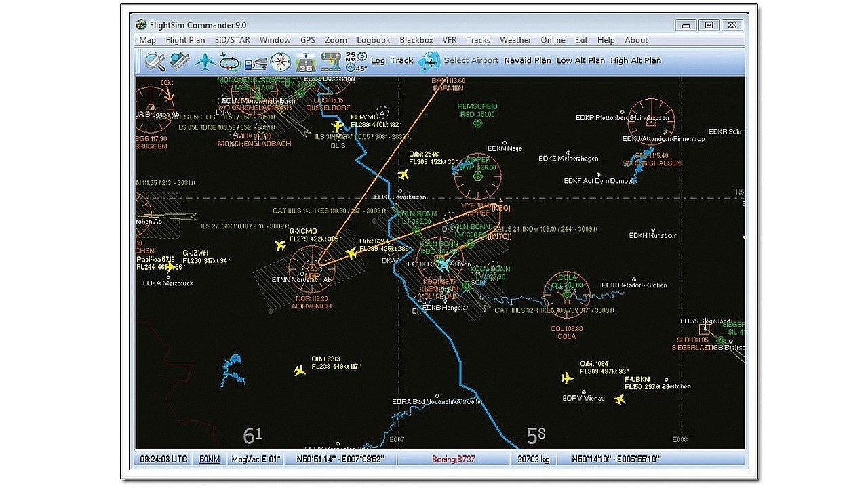Click the Boeing B737 status bar label

453,459
